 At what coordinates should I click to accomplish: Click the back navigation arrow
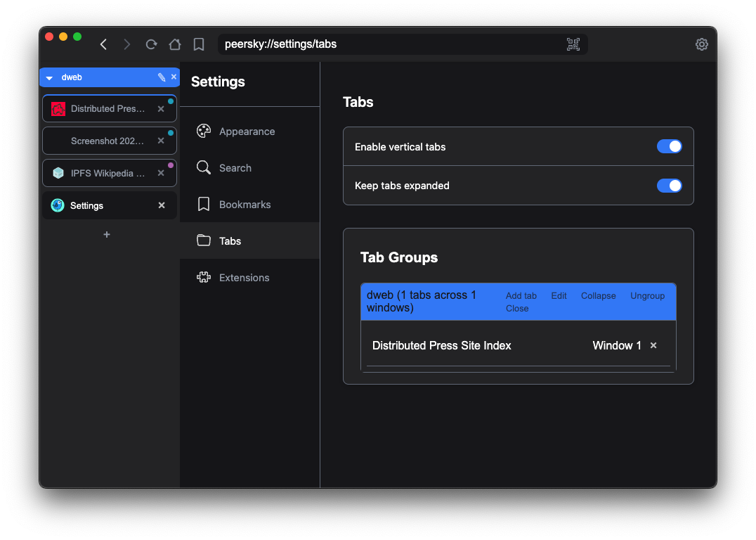[x=103, y=44]
